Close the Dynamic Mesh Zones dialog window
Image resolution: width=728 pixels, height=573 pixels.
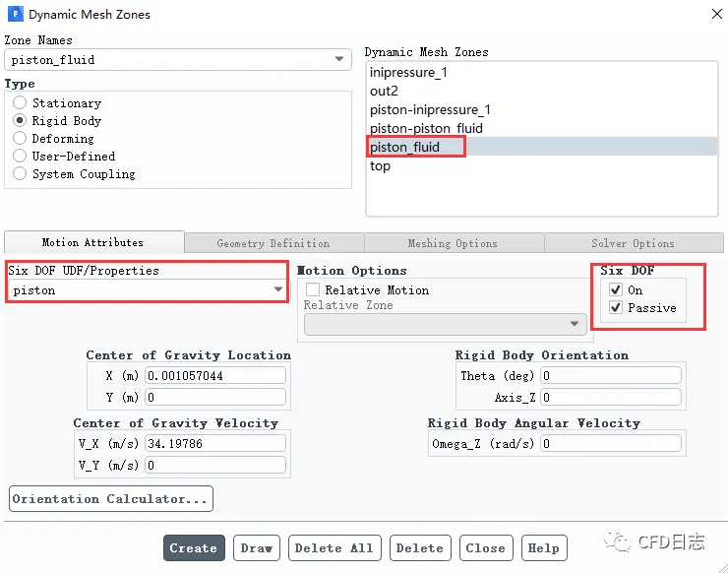coord(714,14)
